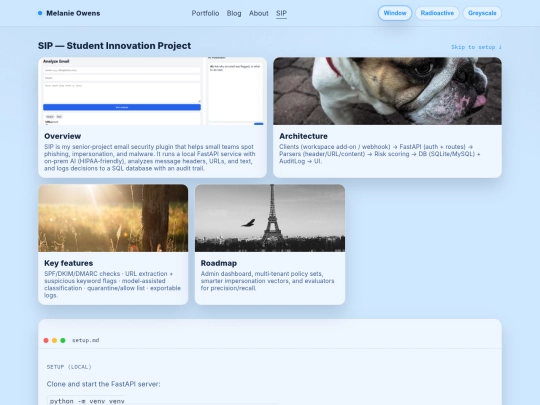Open the About nav link
540x405 pixels.
click(x=259, y=13)
